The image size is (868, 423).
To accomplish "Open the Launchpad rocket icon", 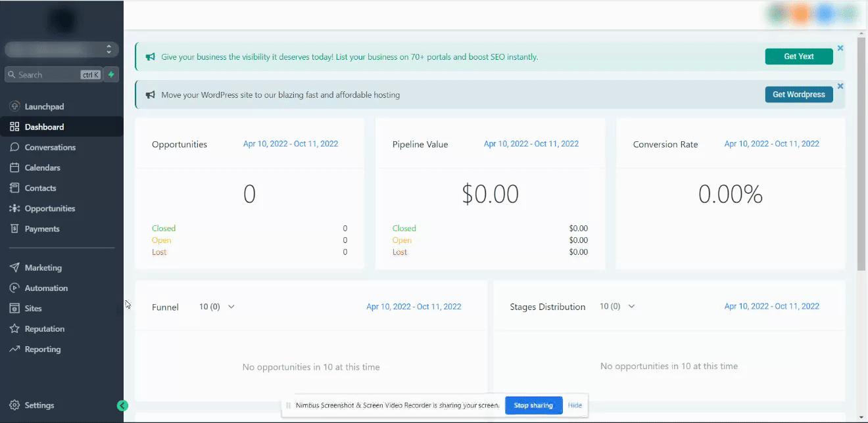I will [14, 106].
